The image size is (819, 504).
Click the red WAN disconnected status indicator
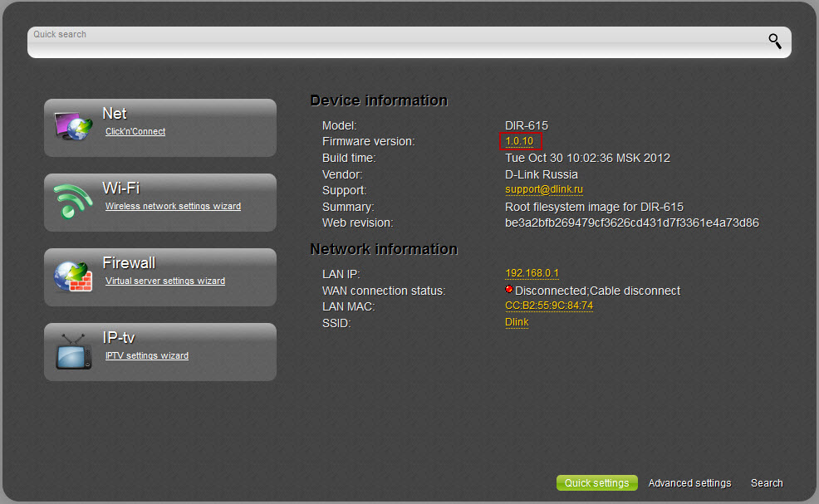coord(509,290)
